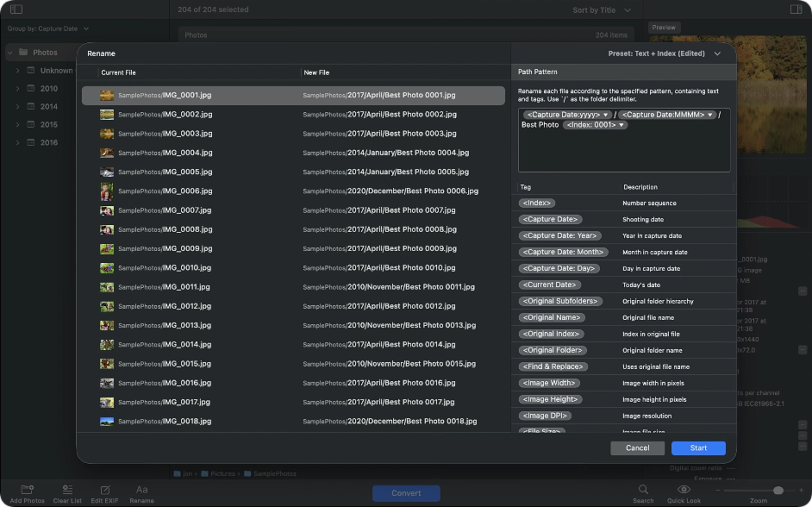Insert the <Image Width> tag

[549, 383]
